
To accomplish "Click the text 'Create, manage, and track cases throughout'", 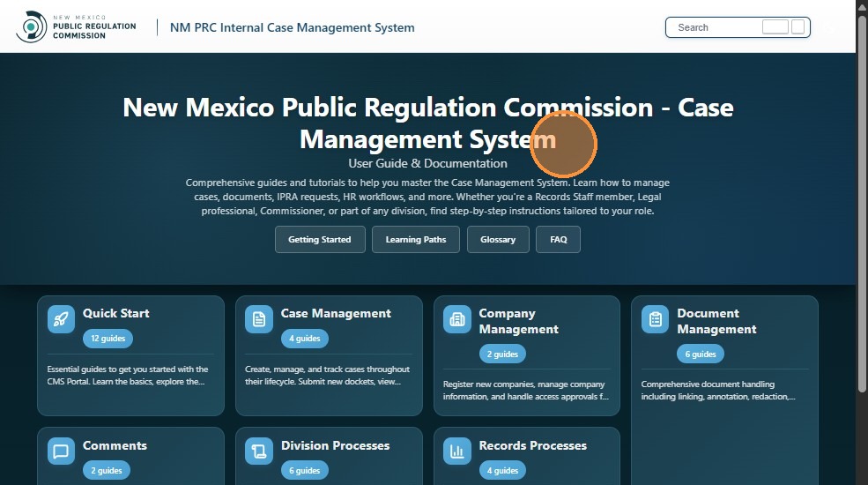I will click(x=327, y=369).
